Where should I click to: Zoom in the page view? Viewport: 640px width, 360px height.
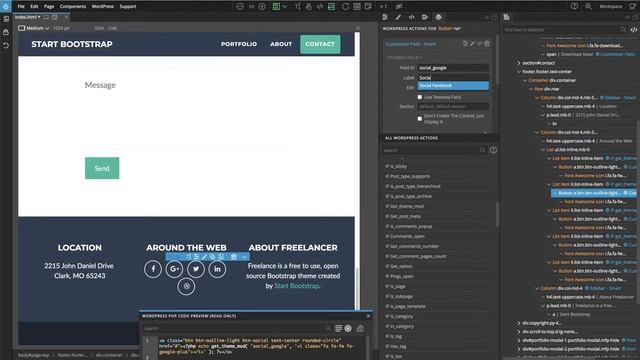tap(262, 7)
